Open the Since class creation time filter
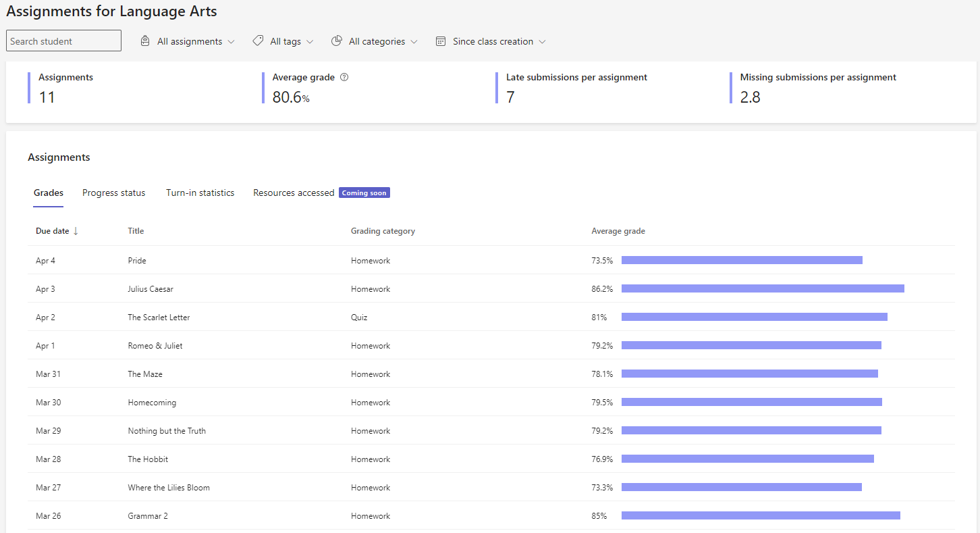Viewport: 980px width, 533px height. point(498,41)
